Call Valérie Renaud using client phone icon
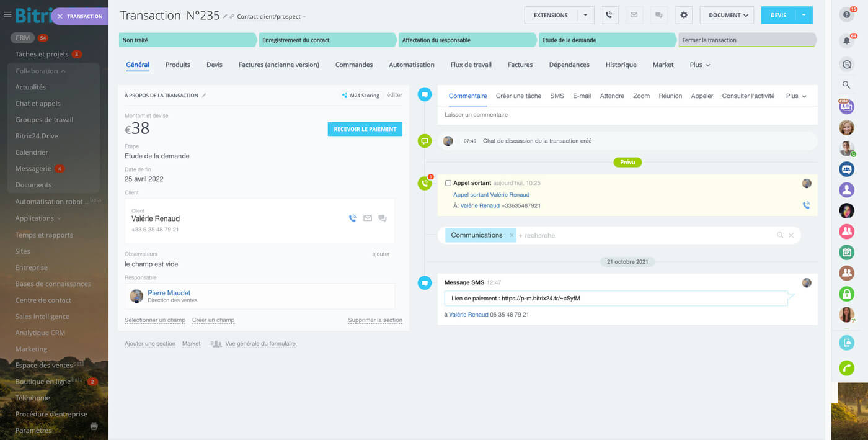868x440 pixels. 352,218
